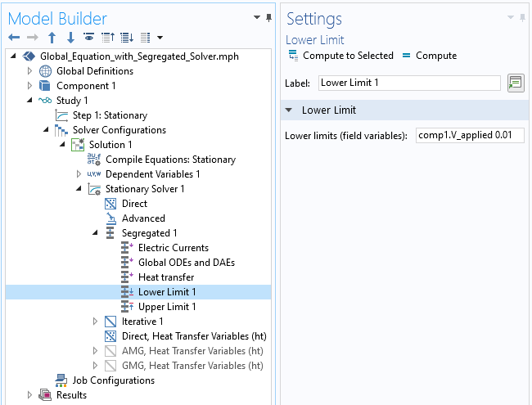Select the Dependent Variables 1 icon
532x405 pixels.
pyautogui.click(x=94, y=174)
